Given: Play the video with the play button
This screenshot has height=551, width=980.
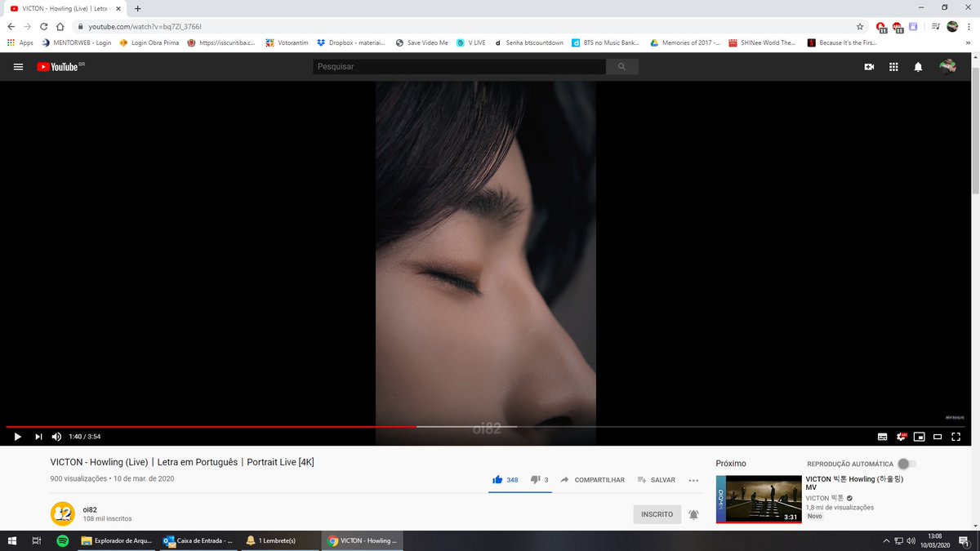Looking at the screenshot, I should [17, 437].
